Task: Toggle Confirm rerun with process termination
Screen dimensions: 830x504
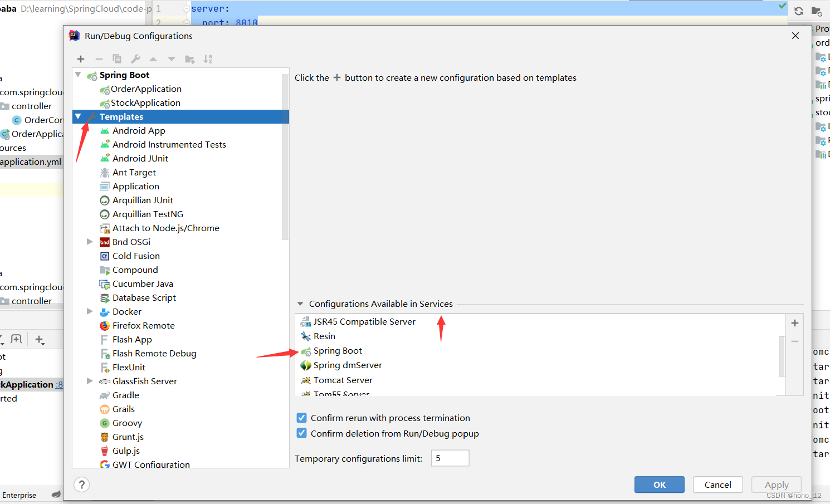Action: click(x=301, y=418)
